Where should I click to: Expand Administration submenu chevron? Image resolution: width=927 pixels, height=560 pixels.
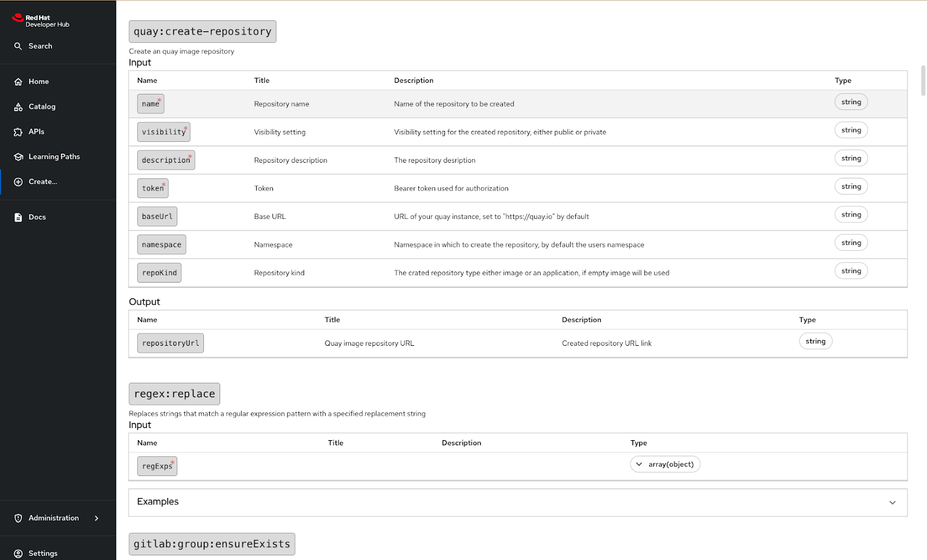[97, 518]
